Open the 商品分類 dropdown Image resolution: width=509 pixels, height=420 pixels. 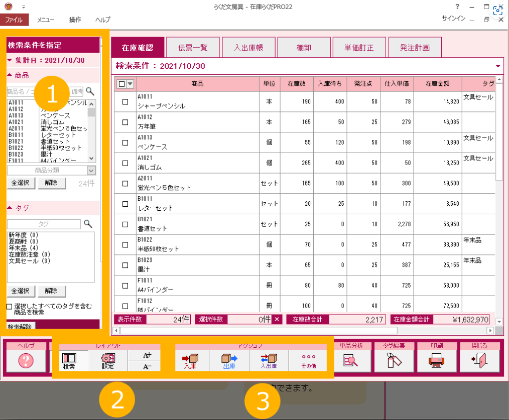coord(91,171)
